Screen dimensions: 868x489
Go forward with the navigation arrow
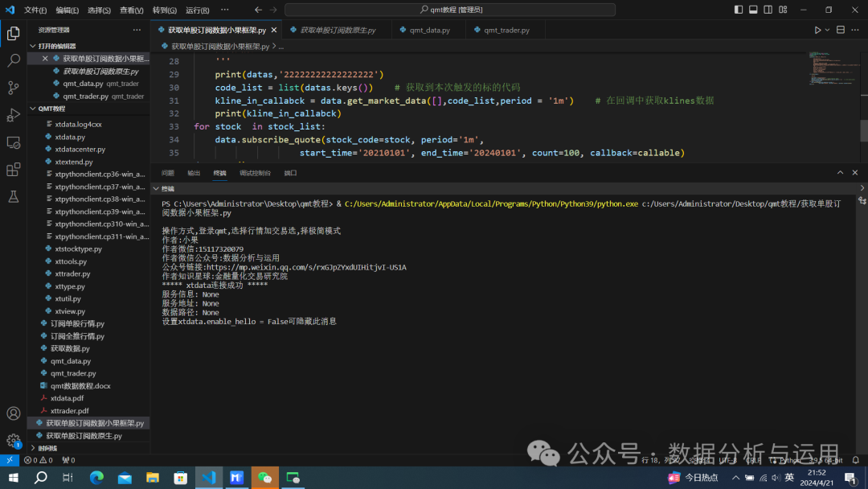[273, 10]
